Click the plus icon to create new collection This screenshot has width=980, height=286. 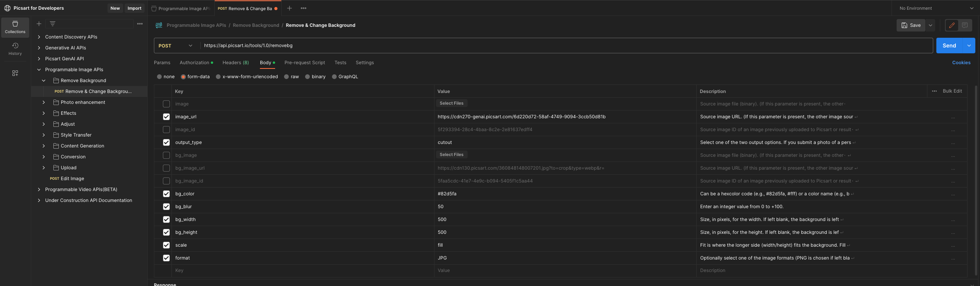click(x=39, y=24)
